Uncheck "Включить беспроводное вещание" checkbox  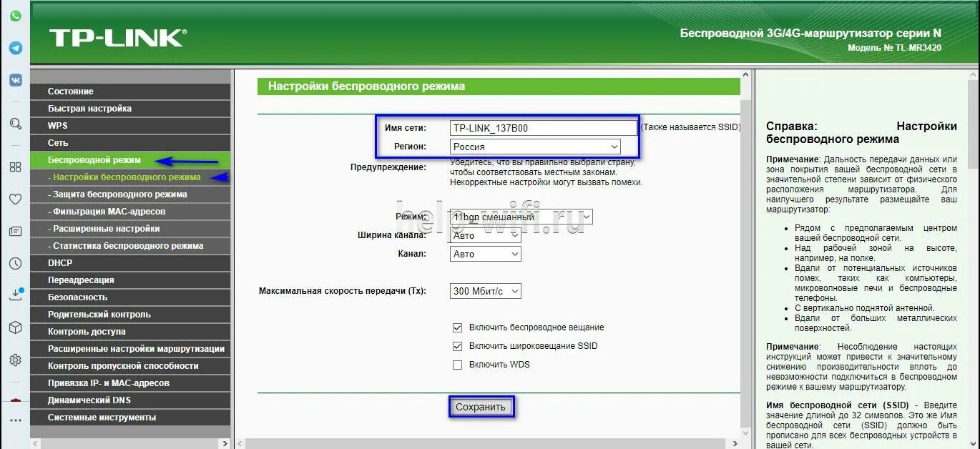458,327
